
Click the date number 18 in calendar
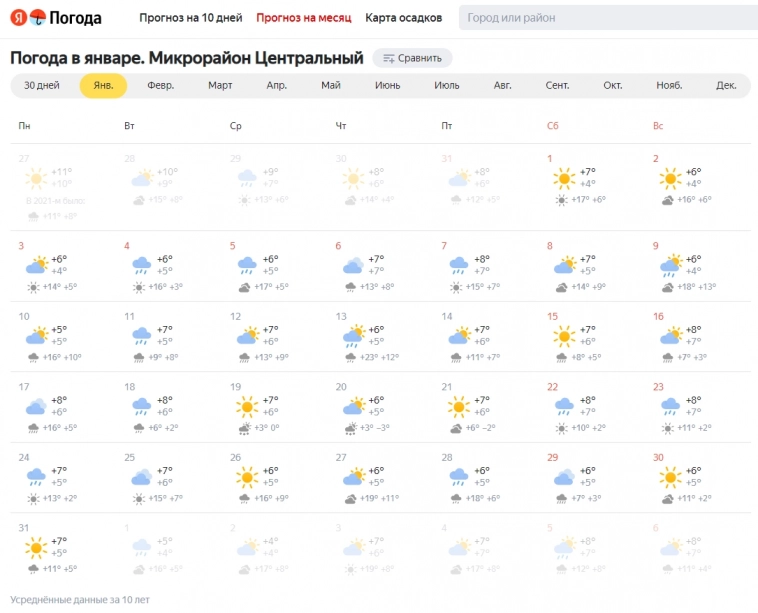click(130, 387)
